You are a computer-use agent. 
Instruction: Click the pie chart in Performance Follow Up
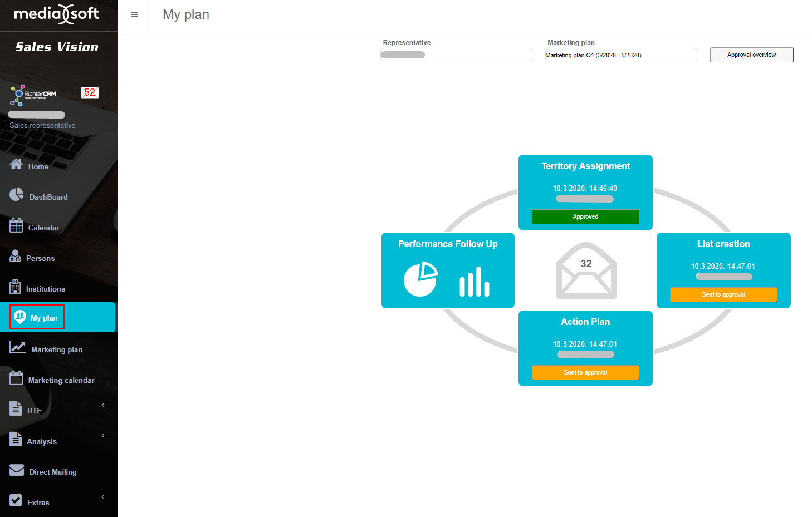coord(420,279)
